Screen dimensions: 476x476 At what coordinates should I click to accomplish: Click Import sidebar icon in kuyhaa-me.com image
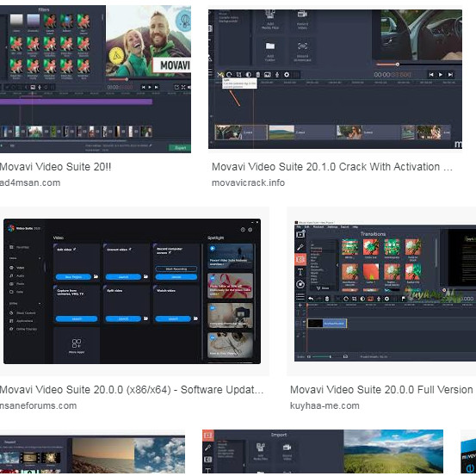[300, 234]
